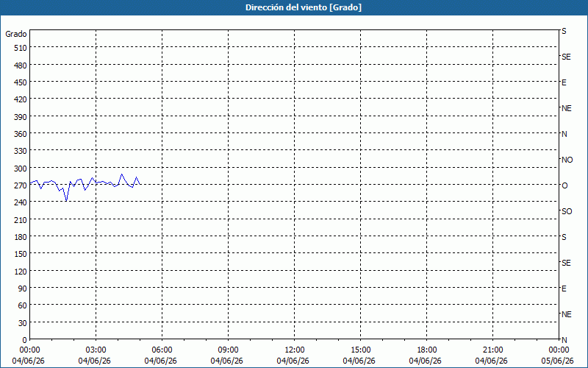The height and width of the screenshot is (368, 588).
Task: Click the 'N' compass label at the 0 baseline
Action: (x=564, y=340)
